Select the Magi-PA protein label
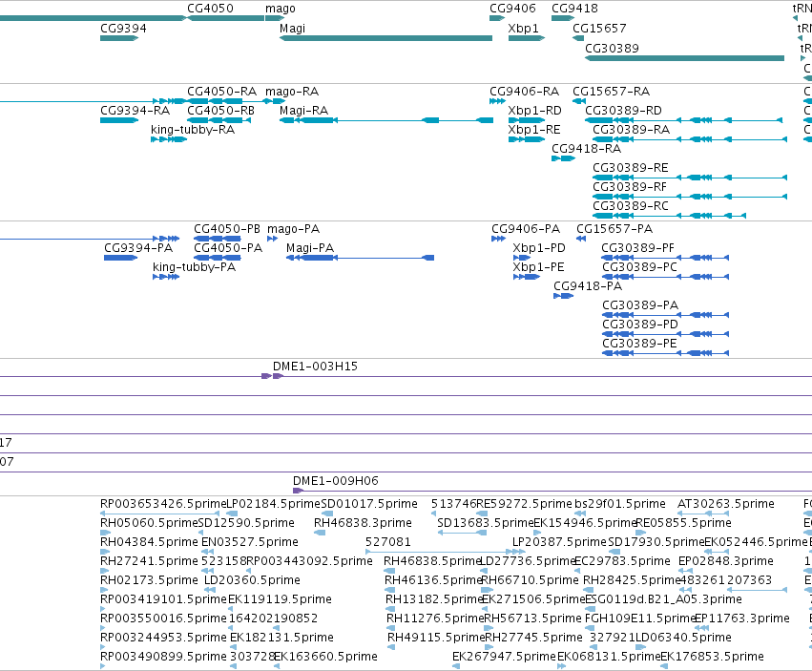 point(310,248)
